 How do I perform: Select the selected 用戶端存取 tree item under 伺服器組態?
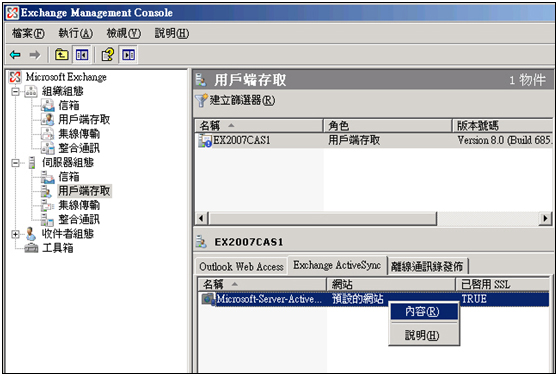pos(84,191)
